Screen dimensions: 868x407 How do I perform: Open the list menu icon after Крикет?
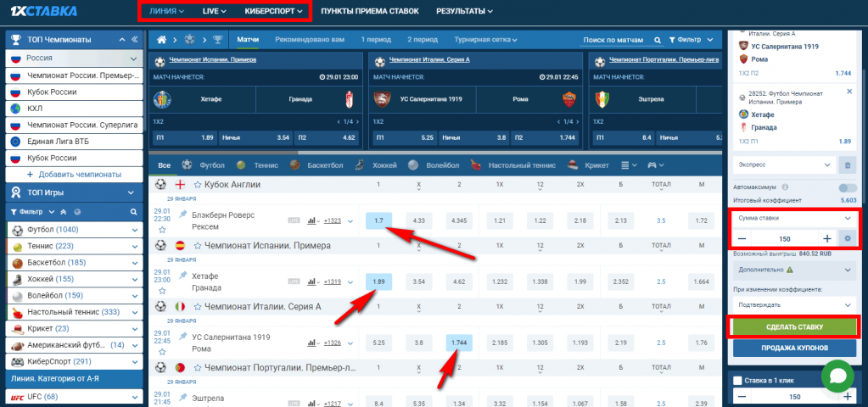click(629, 164)
